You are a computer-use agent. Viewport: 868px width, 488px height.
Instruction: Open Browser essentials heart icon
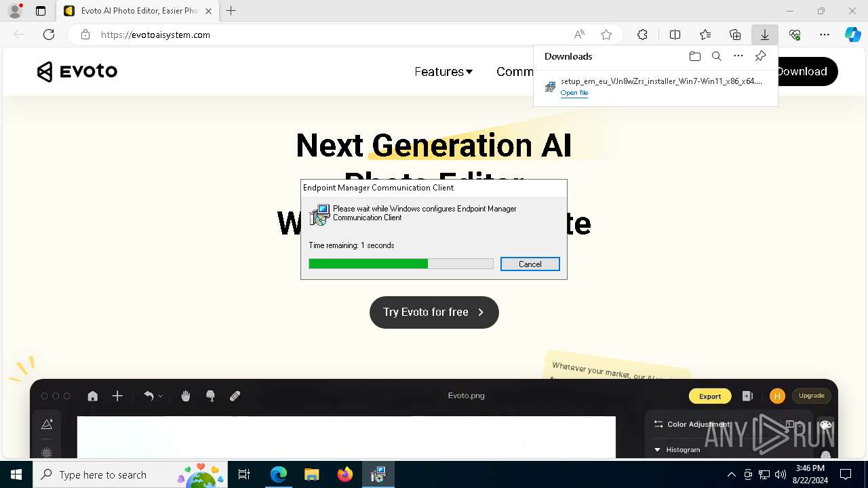[x=795, y=35]
